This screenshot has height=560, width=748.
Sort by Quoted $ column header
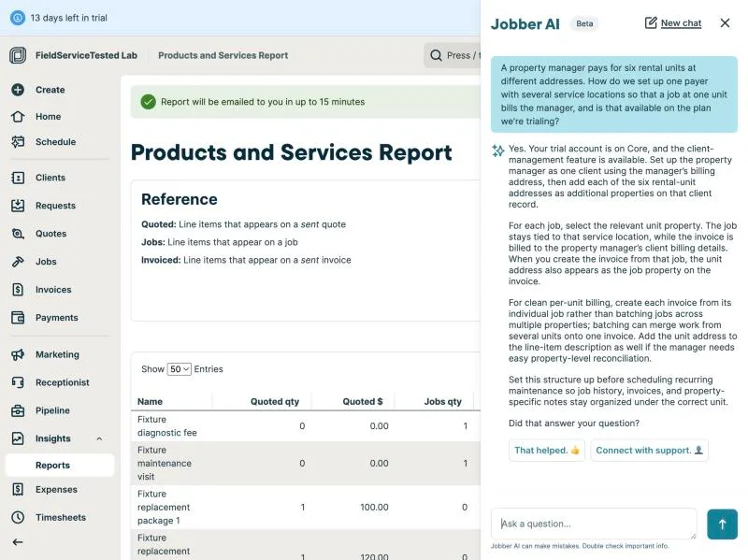(363, 402)
